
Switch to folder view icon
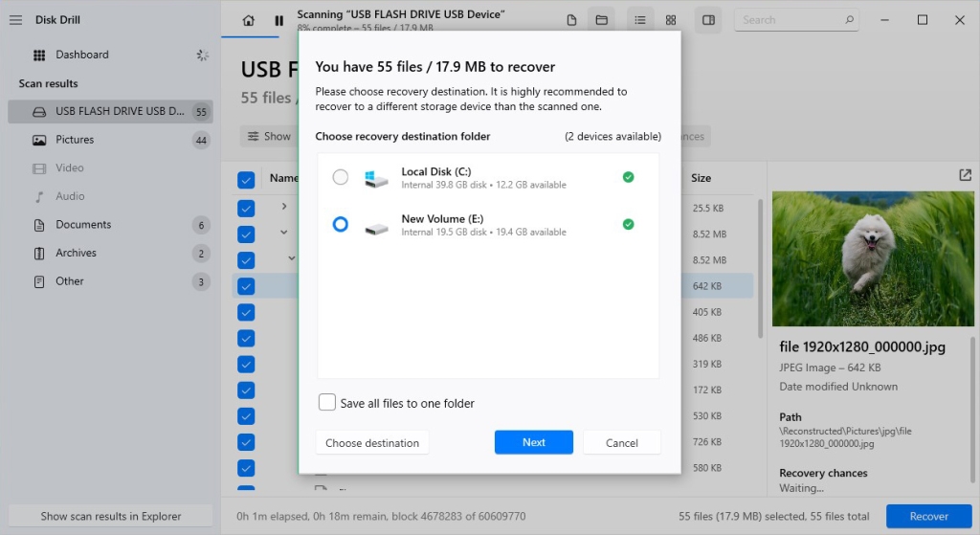point(601,20)
